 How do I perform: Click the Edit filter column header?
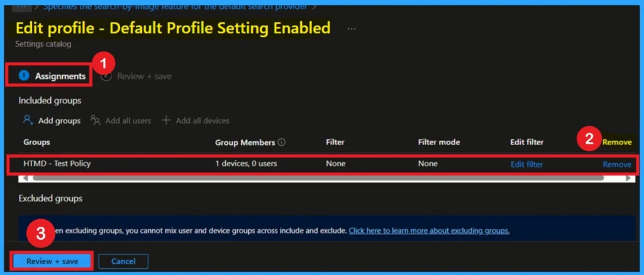[x=527, y=143]
